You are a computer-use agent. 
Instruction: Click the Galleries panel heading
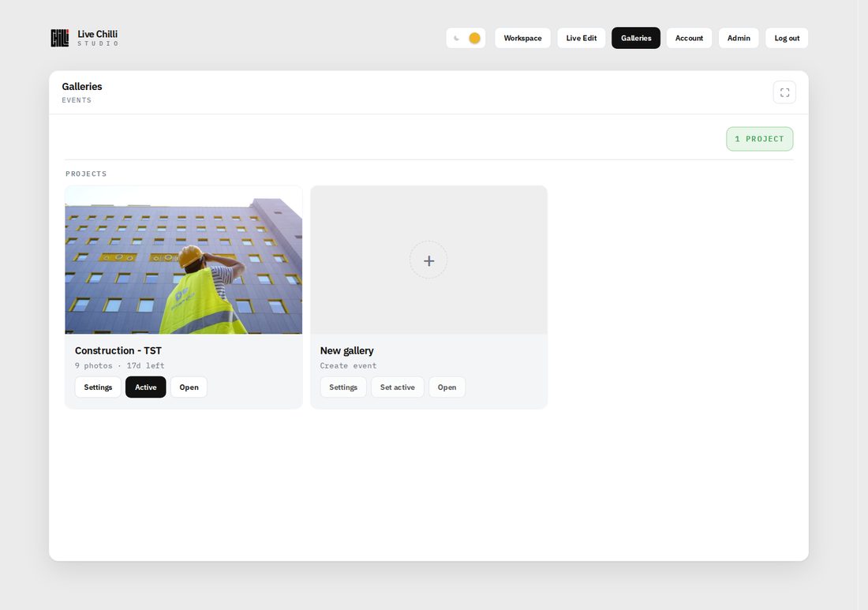82,86
